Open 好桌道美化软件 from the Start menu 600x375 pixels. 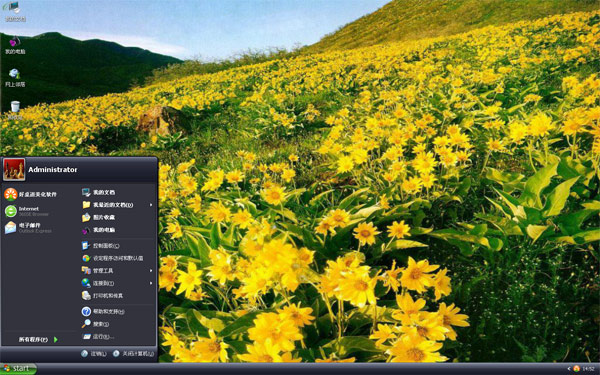pyautogui.click(x=31, y=194)
